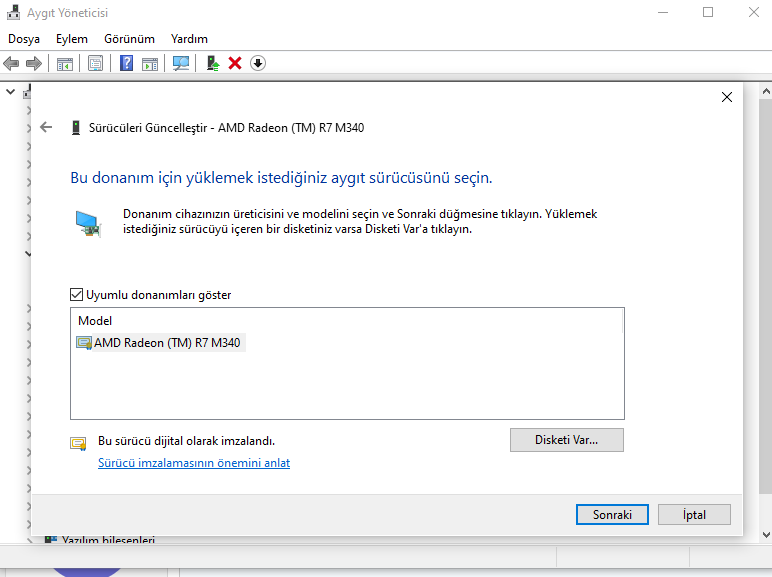Click the Show/Hide action pane toolbar icon
772x577 pixels.
click(150, 64)
